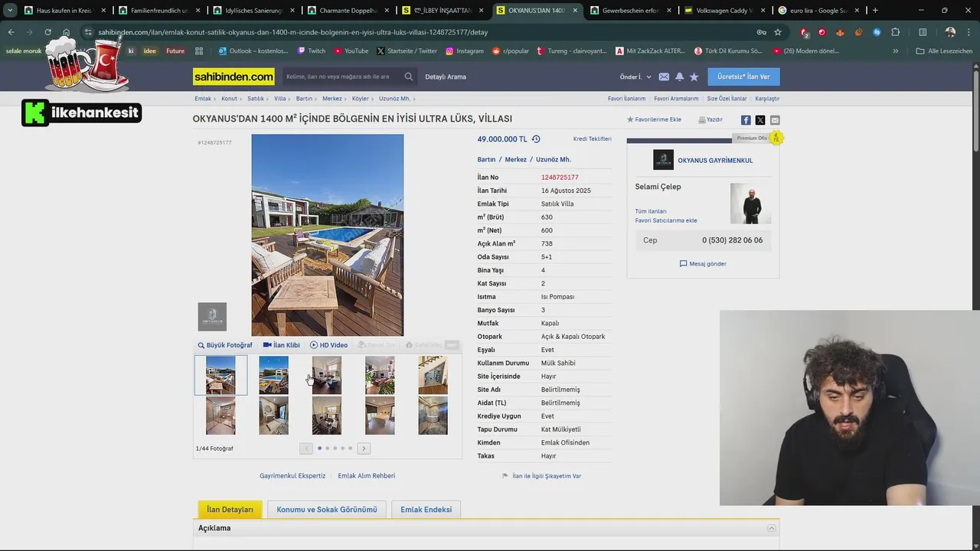Reload the page with browser refresh icon
This screenshot has width=980, height=551.
click(x=47, y=32)
